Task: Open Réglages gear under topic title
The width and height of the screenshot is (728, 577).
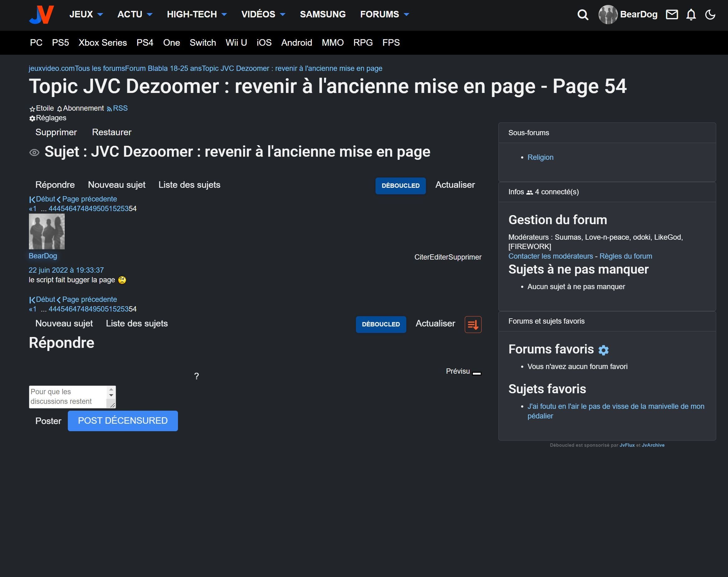Action: [x=48, y=118]
